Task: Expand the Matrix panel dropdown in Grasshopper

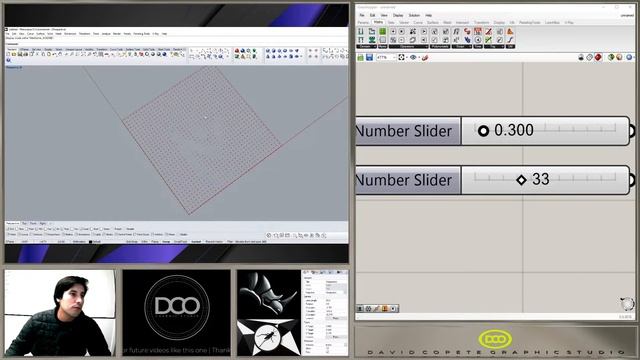Action: coord(382,47)
